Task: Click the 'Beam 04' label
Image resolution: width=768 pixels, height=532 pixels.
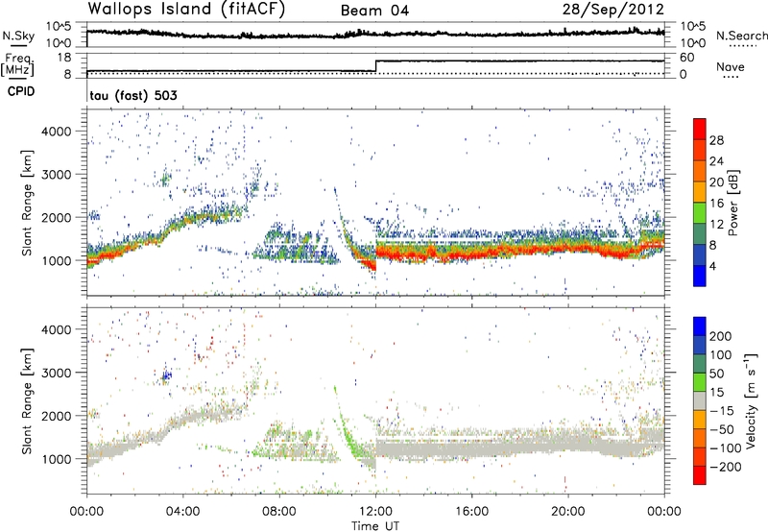Action: tap(374, 11)
